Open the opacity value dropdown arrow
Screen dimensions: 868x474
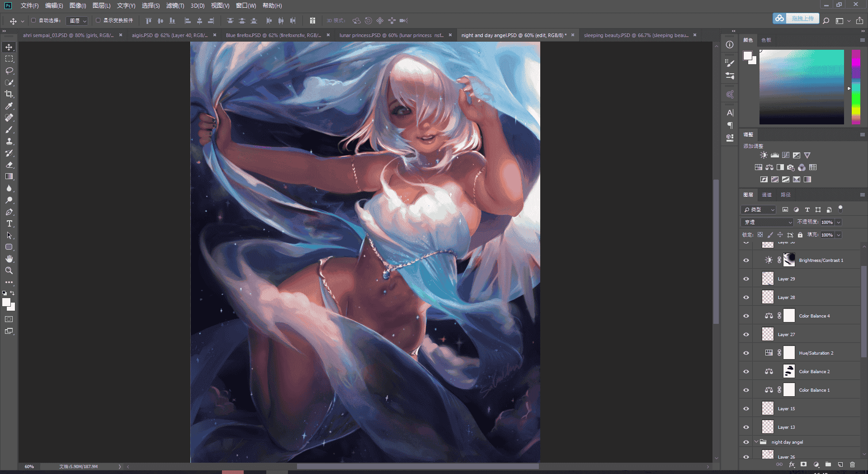click(x=839, y=222)
